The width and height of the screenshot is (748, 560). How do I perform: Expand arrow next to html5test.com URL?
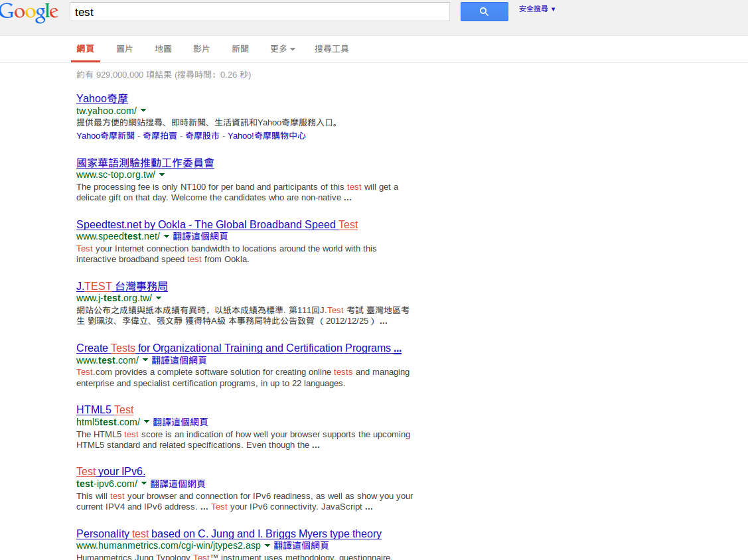pyautogui.click(x=147, y=422)
